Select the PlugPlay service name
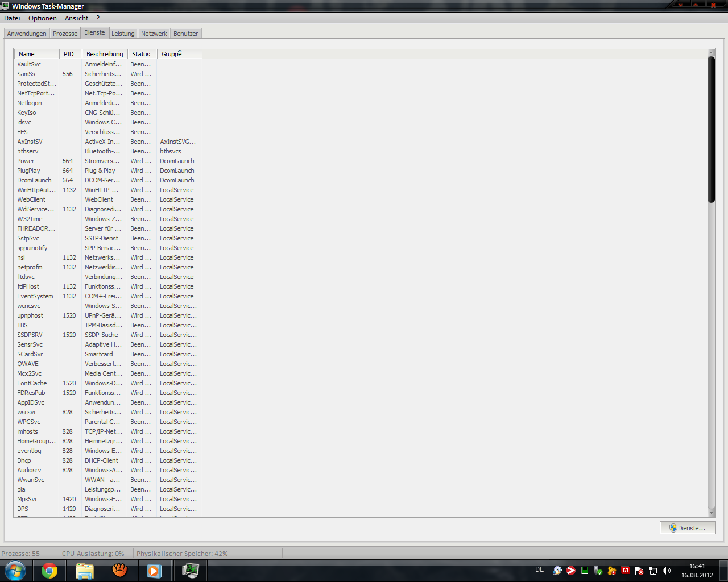 (x=28, y=171)
